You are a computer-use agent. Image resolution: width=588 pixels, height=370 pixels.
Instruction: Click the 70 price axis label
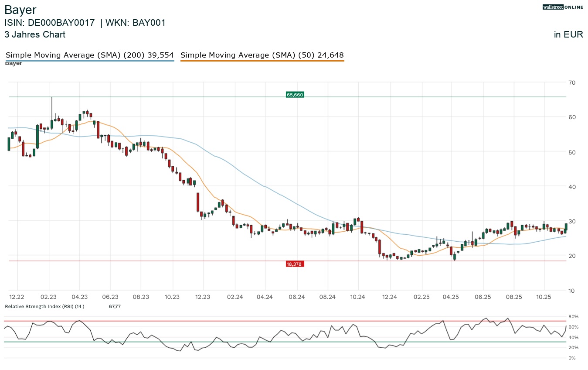point(572,82)
